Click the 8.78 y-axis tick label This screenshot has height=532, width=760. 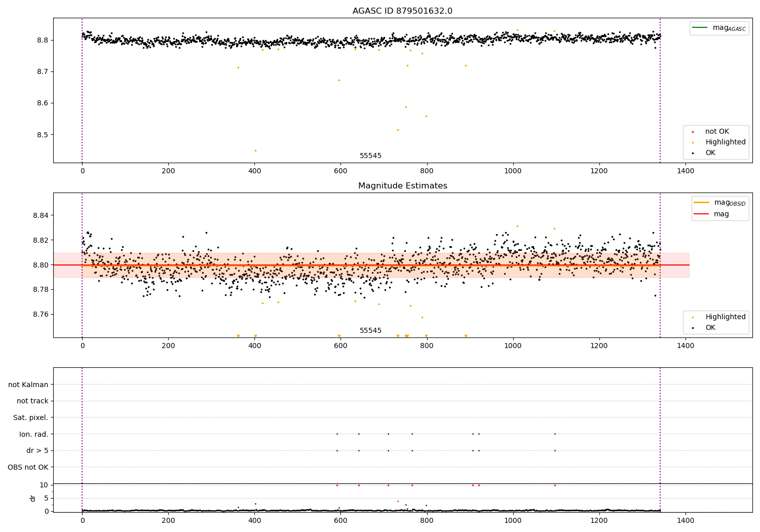click(x=41, y=290)
